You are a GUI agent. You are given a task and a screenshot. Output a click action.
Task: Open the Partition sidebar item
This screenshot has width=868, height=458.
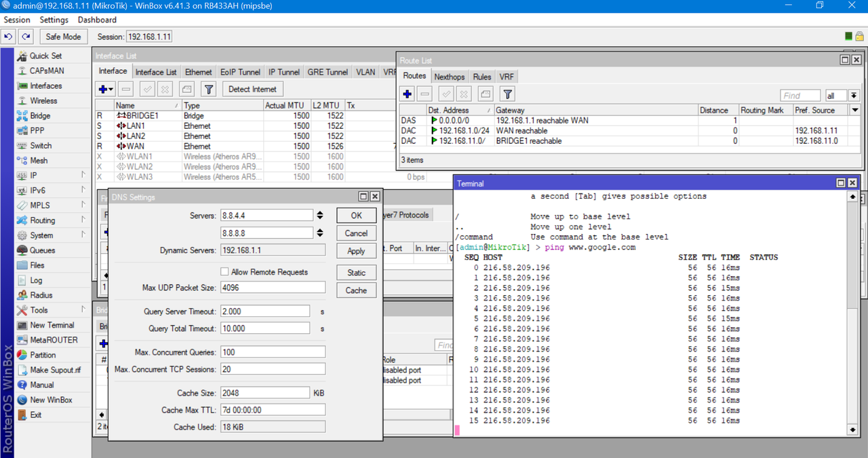click(43, 355)
